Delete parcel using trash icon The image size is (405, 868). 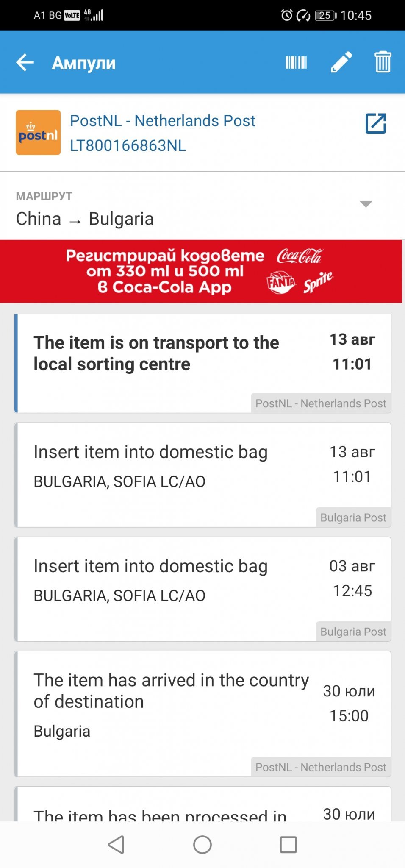pos(383,63)
